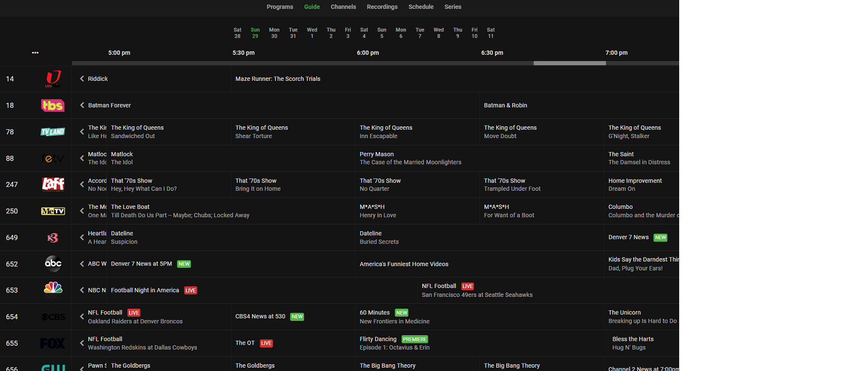Open the Schedule tab
The image size is (868, 371).
click(x=421, y=7)
